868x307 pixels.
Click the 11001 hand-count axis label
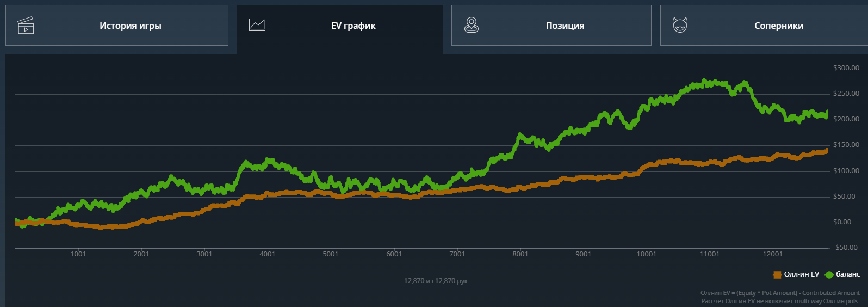click(x=710, y=254)
